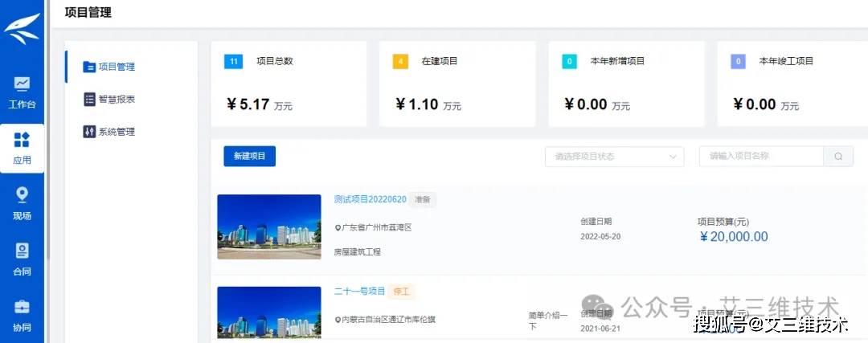Click the 房屋建筑工程 project type text
868x343 pixels.
358,251
